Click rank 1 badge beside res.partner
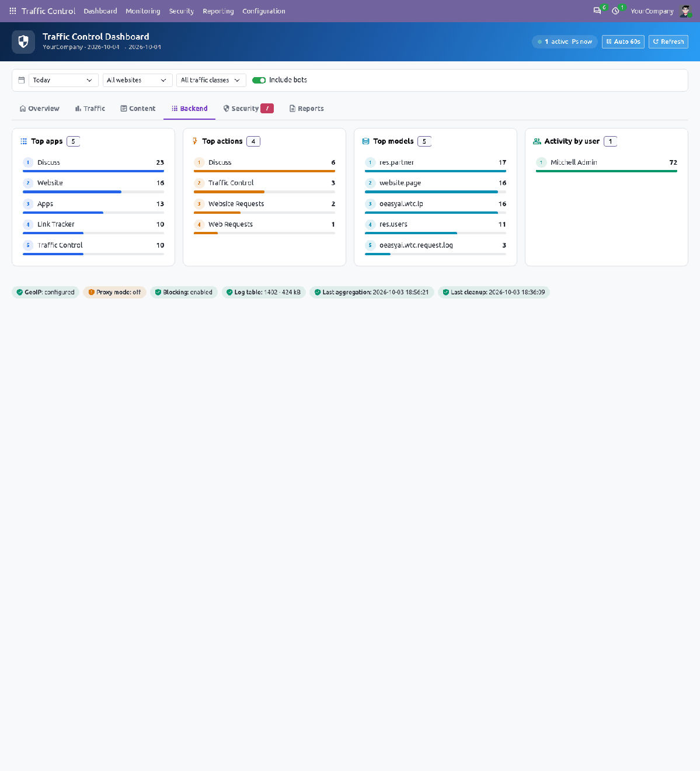 pyautogui.click(x=370, y=162)
